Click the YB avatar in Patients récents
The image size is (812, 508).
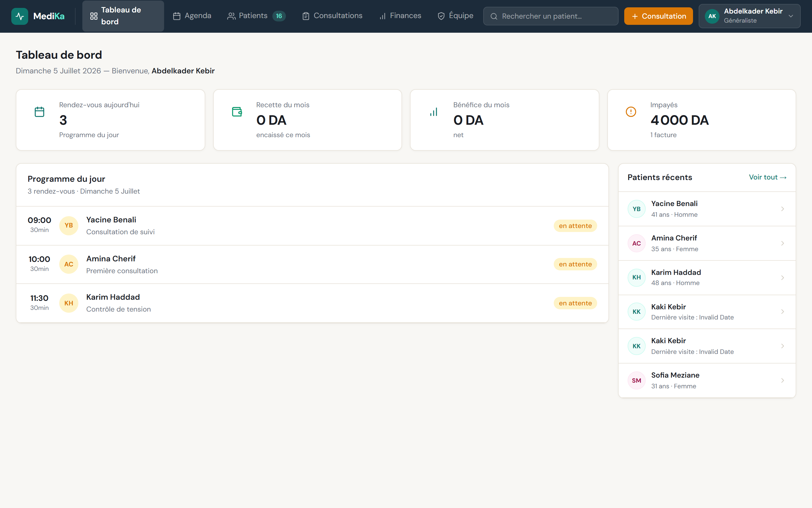point(637,209)
